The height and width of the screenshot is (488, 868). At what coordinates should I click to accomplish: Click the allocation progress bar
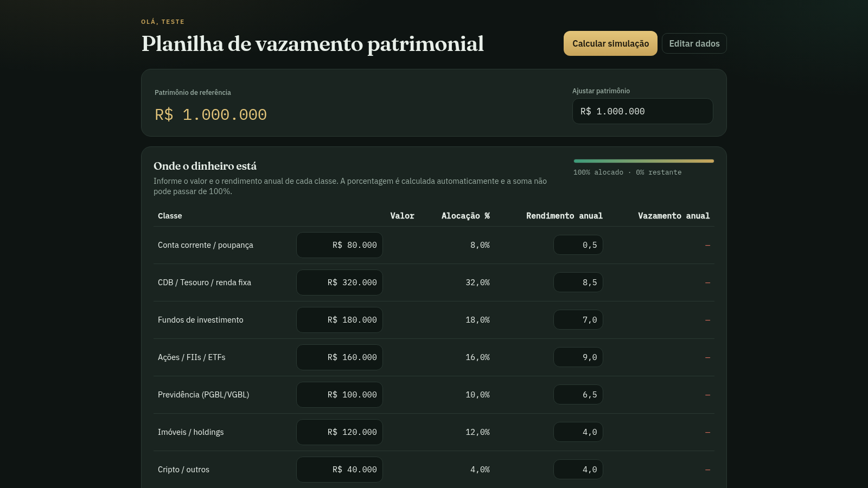click(644, 161)
